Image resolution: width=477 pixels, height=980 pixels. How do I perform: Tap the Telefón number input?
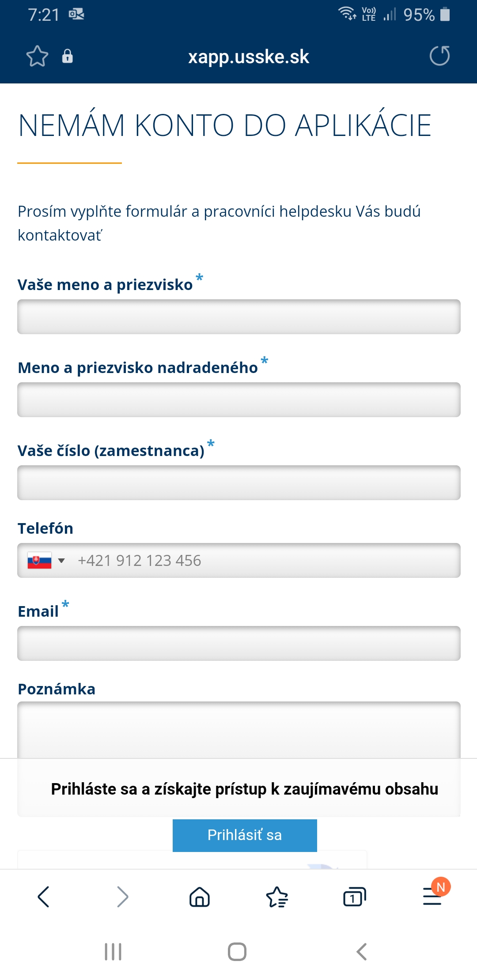(x=265, y=561)
